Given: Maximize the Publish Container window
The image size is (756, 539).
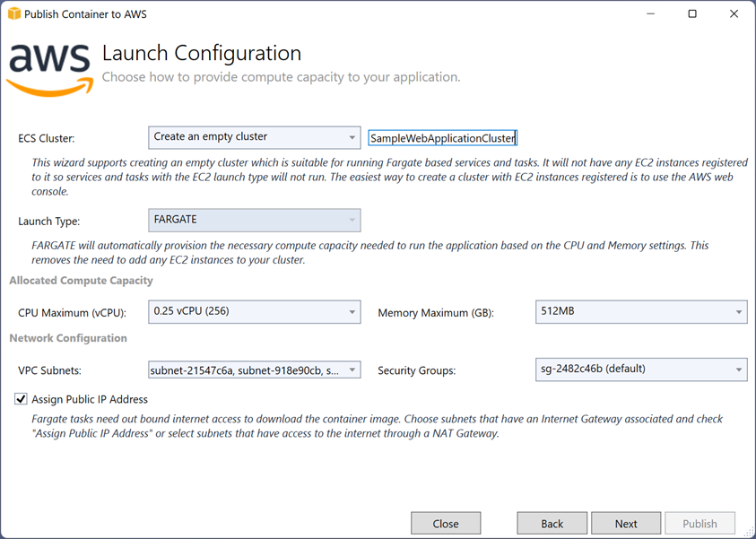Looking at the screenshot, I should tap(692, 13).
